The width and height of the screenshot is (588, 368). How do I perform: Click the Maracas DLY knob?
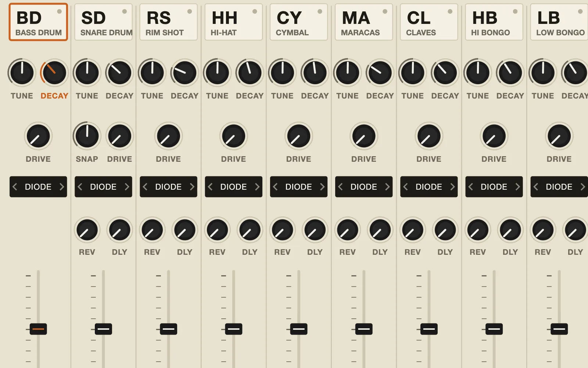click(x=380, y=230)
